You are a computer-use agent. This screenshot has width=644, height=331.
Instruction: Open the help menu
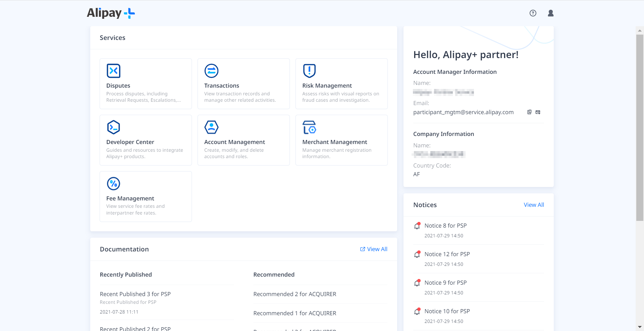tap(533, 13)
